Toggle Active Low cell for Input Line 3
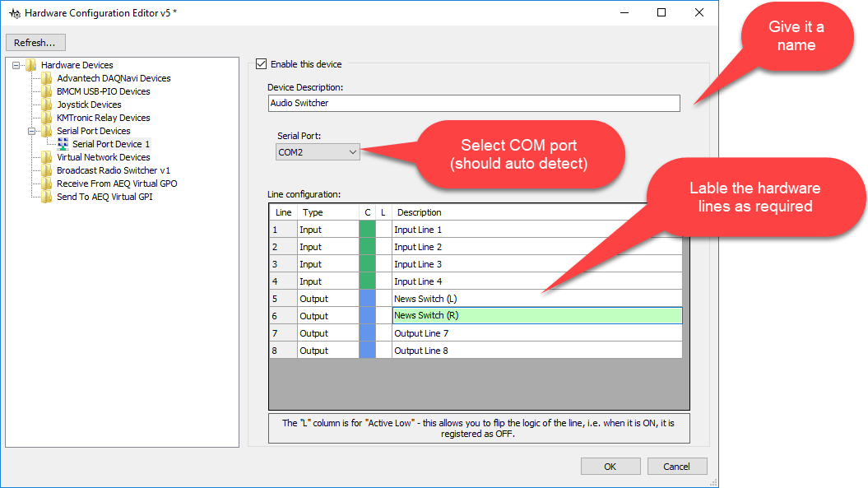This screenshot has height=488, width=868. tap(383, 263)
